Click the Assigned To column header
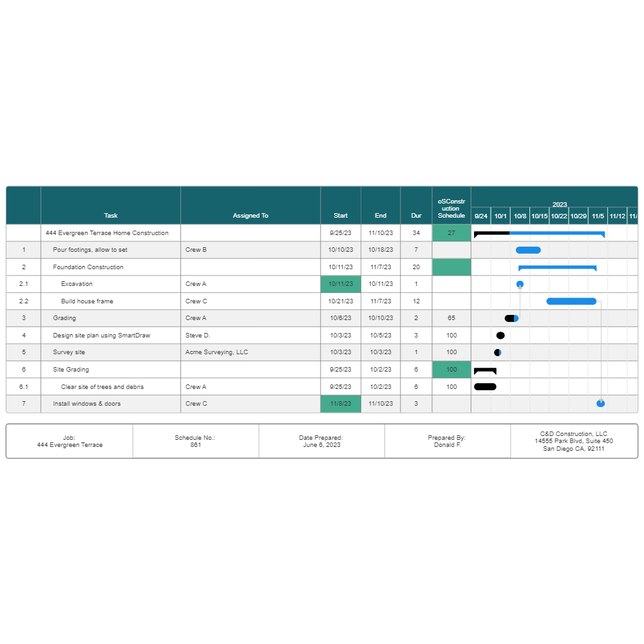The width and height of the screenshot is (644, 644). (250, 205)
